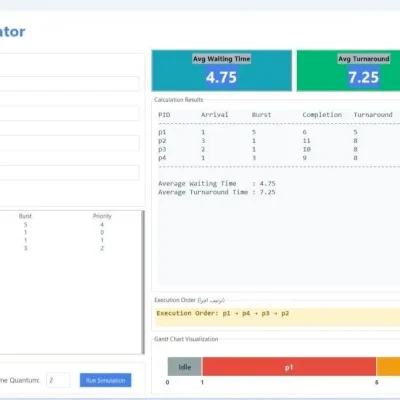The height and width of the screenshot is (400, 400).
Task: Click the PID column header in results
Action: (x=164, y=115)
